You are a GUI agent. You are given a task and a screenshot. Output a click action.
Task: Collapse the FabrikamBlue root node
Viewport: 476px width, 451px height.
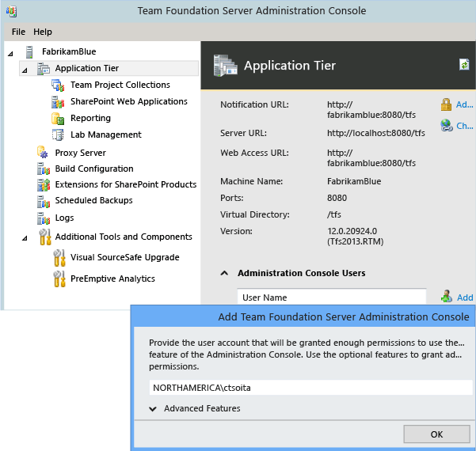10,54
